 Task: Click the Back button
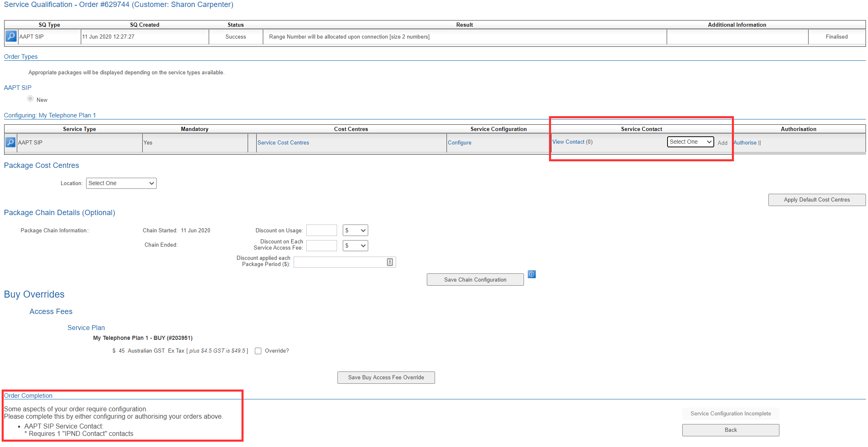pyautogui.click(x=730, y=430)
